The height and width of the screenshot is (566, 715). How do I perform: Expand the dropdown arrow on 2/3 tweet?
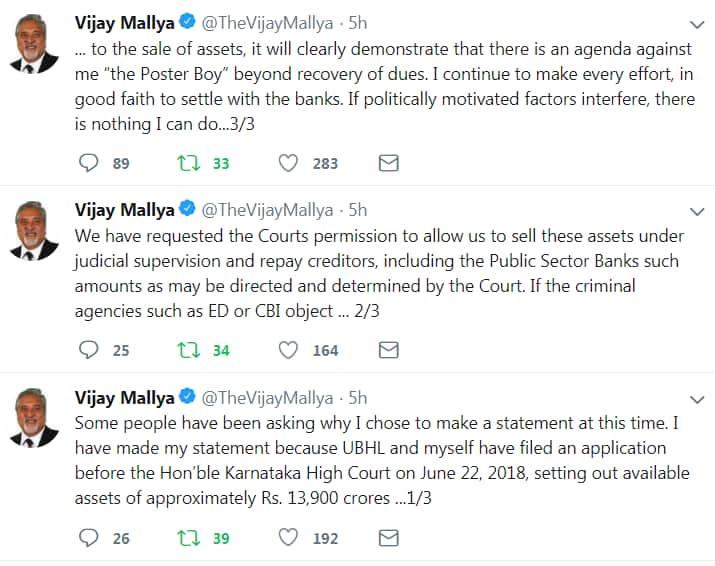pos(698,211)
